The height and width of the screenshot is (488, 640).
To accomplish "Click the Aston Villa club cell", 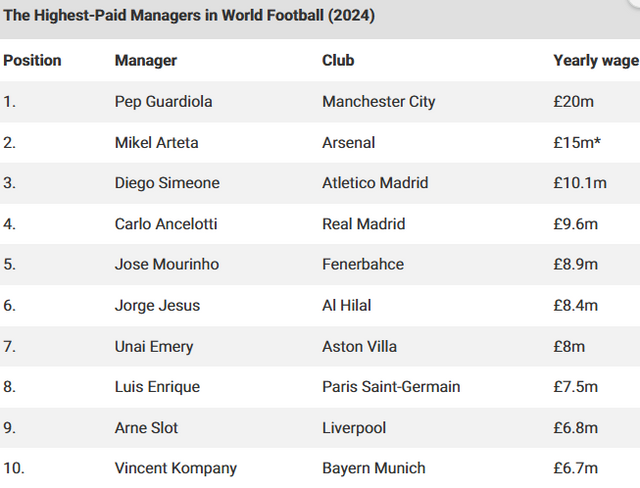I will (x=359, y=346).
